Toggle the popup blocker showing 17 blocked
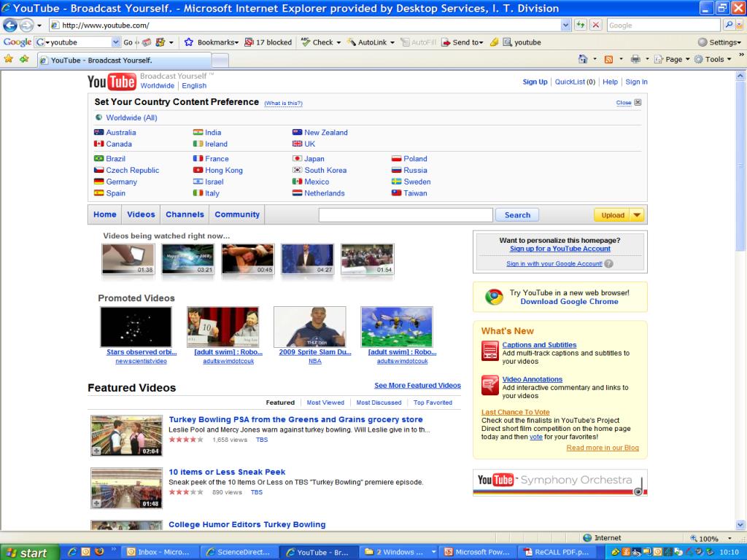Screen dimensions: 747x560 [x=268, y=42]
